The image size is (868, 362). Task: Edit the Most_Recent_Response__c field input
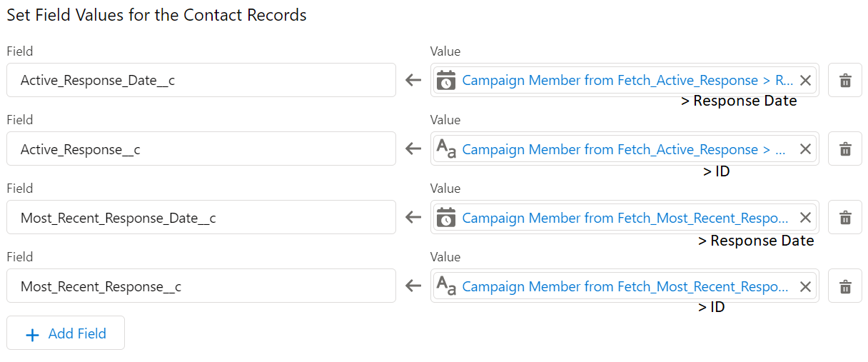coord(201,286)
